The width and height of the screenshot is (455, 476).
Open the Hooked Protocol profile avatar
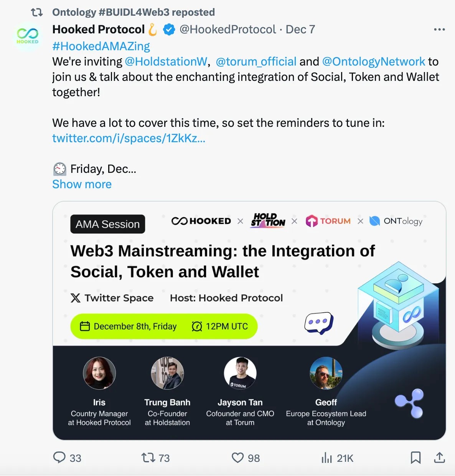pos(28,37)
